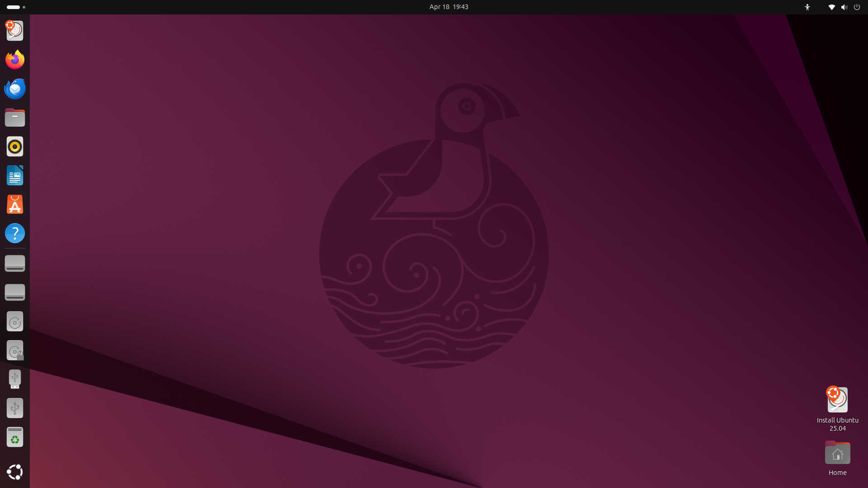Click the network status icon
Screen dimensions: 868x488
coord(831,7)
